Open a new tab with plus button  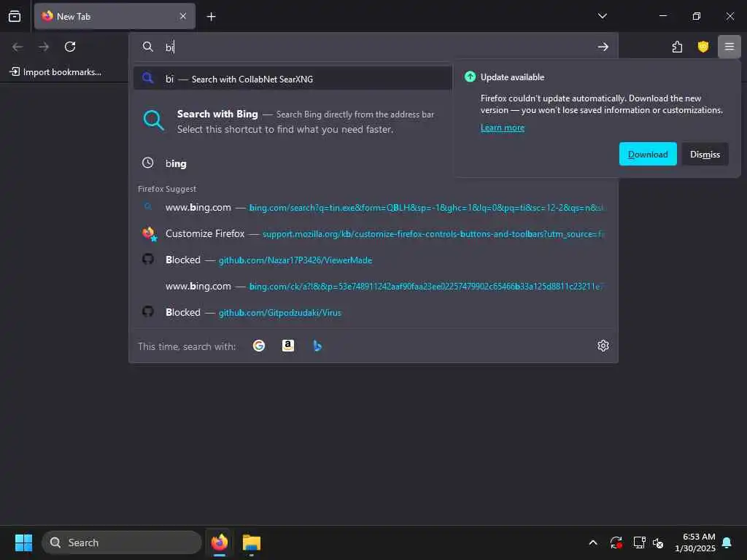[x=211, y=17]
